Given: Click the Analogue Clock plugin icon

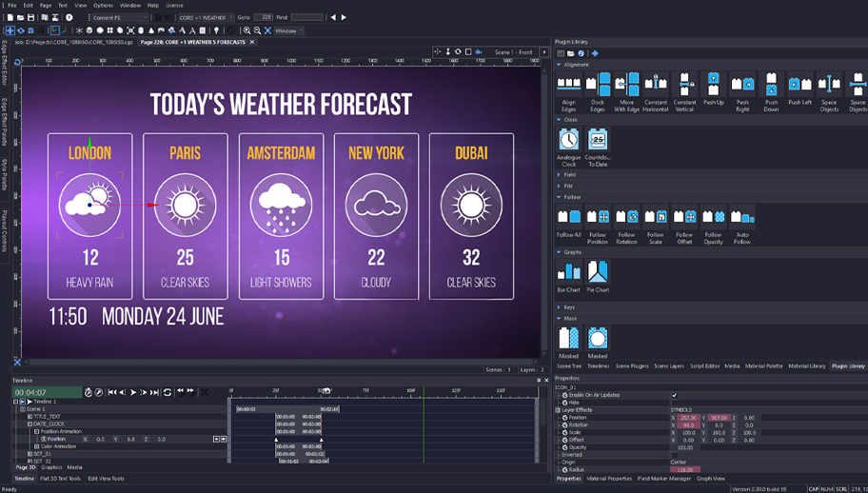Looking at the screenshot, I should coord(568,141).
